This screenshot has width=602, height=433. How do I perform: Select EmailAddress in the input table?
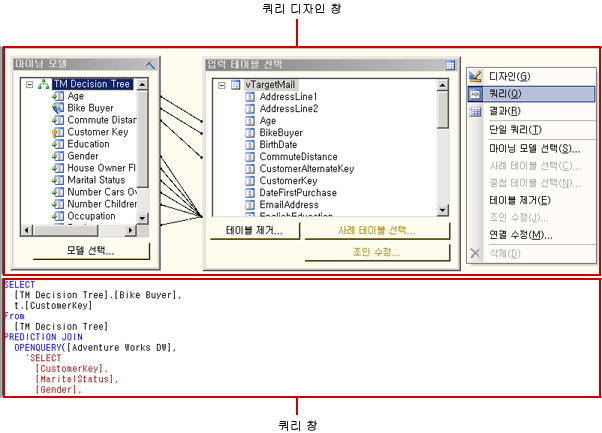click(289, 205)
